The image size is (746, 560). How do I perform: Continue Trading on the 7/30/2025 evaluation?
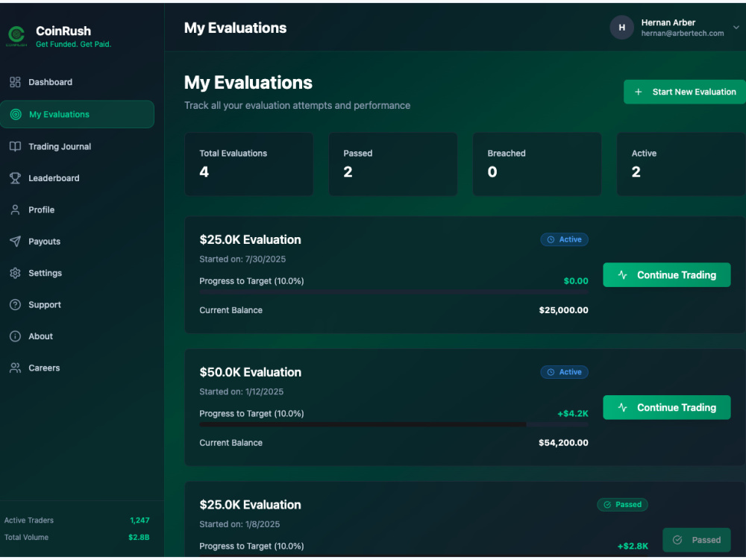click(666, 274)
